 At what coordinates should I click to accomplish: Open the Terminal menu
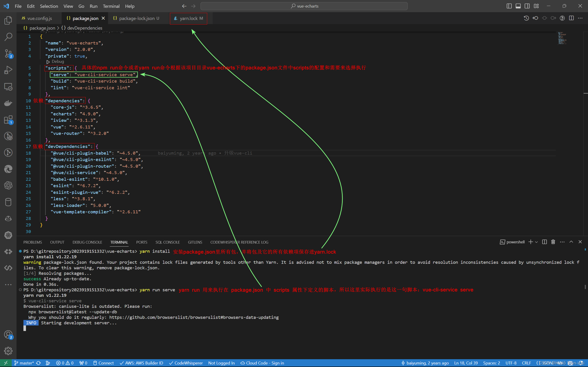tap(111, 6)
